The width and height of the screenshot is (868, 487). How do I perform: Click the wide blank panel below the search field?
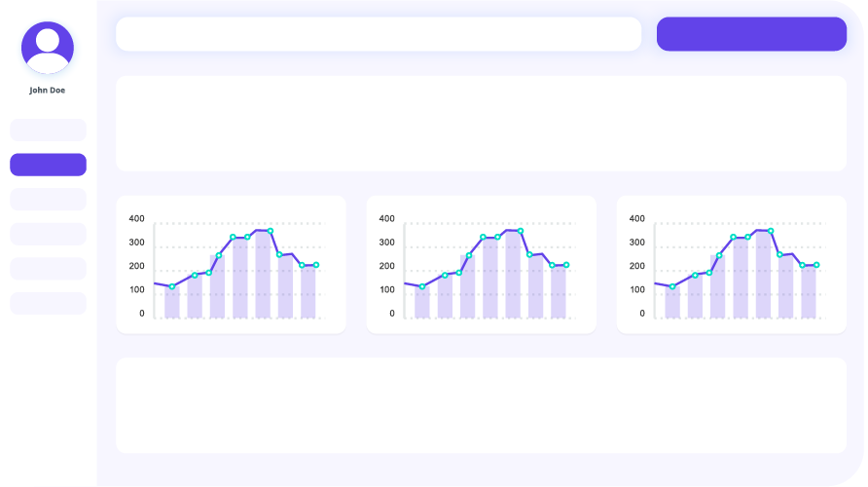481,124
